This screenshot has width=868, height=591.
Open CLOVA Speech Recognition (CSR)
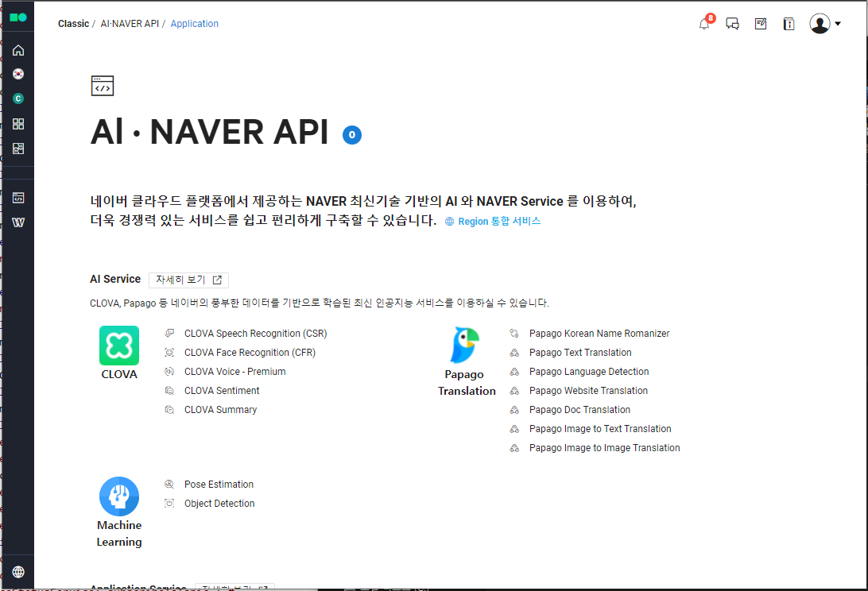(x=255, y=334)
